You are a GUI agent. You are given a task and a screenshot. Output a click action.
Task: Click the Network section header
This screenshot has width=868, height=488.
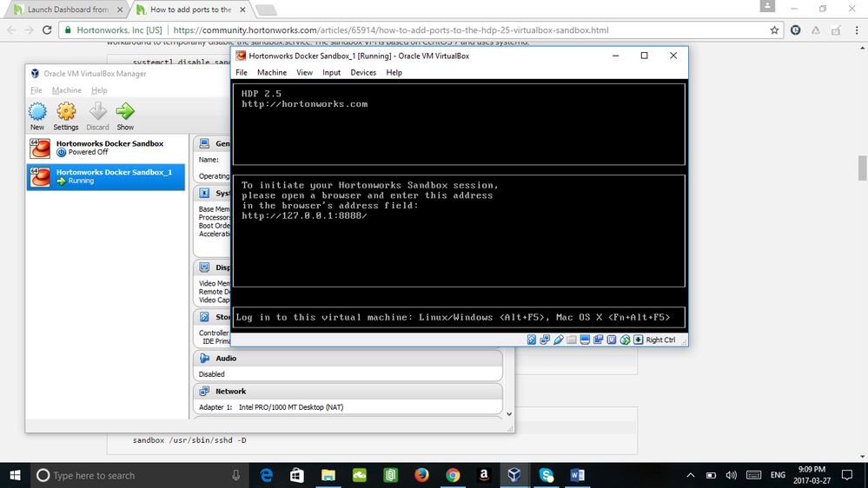point(348,391)
